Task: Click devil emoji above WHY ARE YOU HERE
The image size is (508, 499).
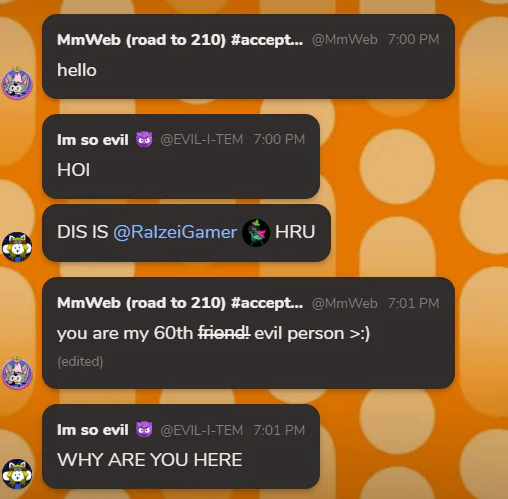Action: [x=144, y=430]
